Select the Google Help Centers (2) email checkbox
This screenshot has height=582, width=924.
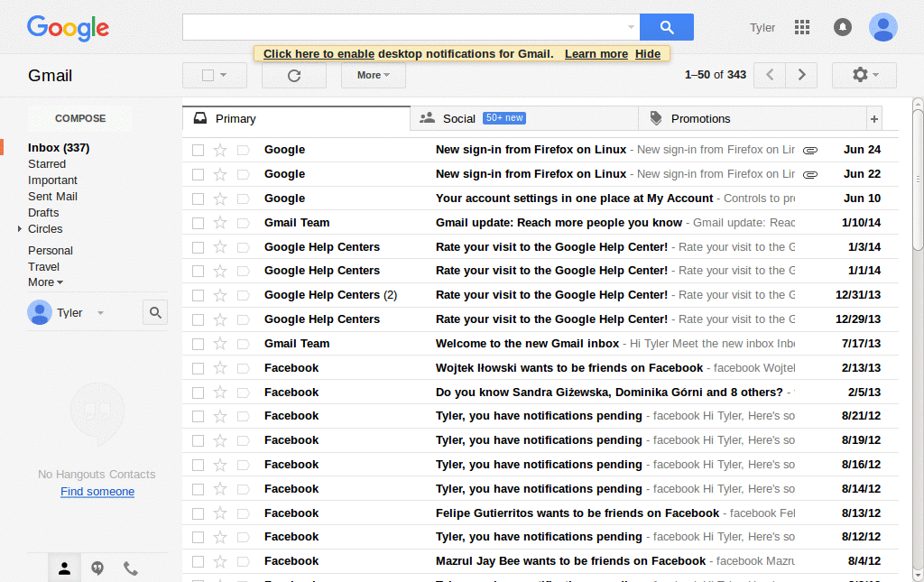coord(198,295)
